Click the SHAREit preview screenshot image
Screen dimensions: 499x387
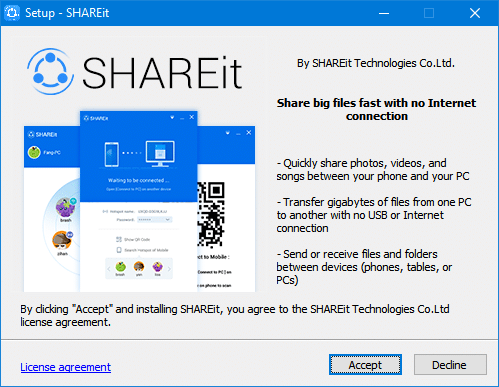coord(139,201)
